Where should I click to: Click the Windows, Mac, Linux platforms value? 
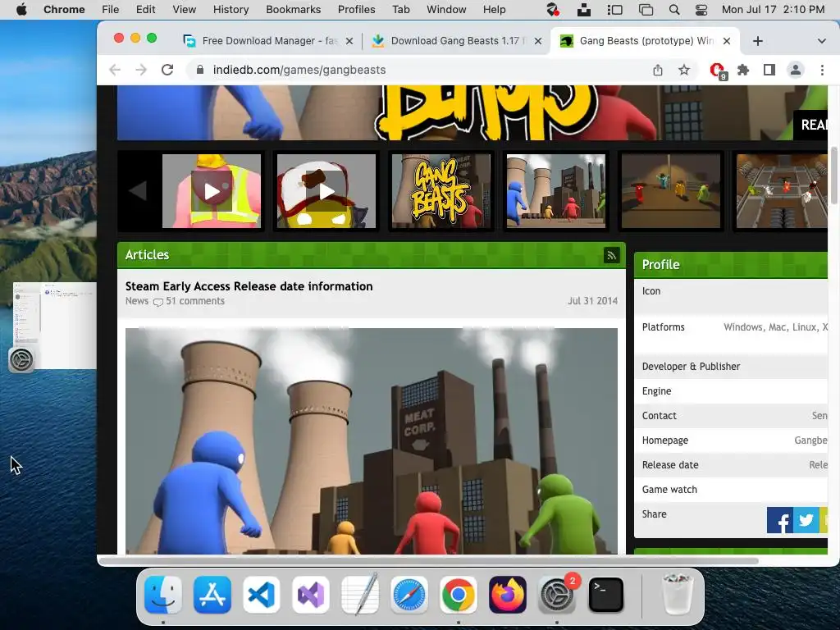coord(776,327)
